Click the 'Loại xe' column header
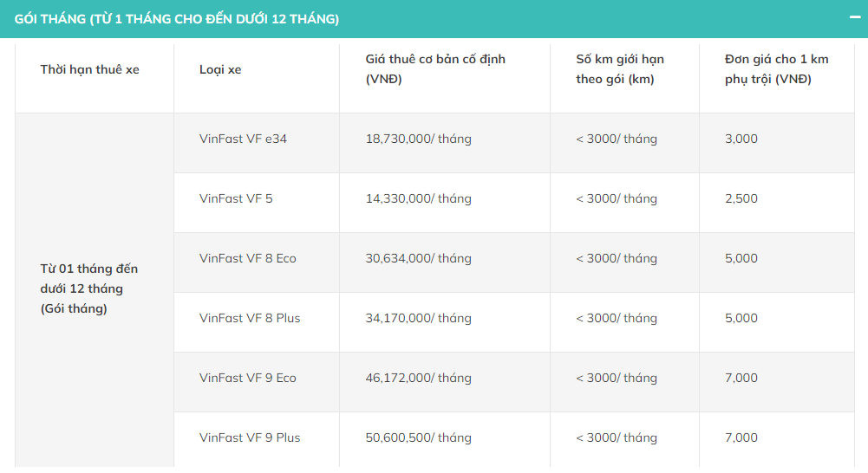This screenshot has width=868, height=473. tap(220, 69)
